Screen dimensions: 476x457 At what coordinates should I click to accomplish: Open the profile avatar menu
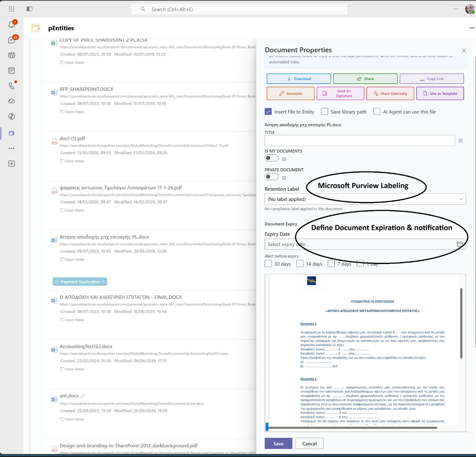(x=470, y=9)
